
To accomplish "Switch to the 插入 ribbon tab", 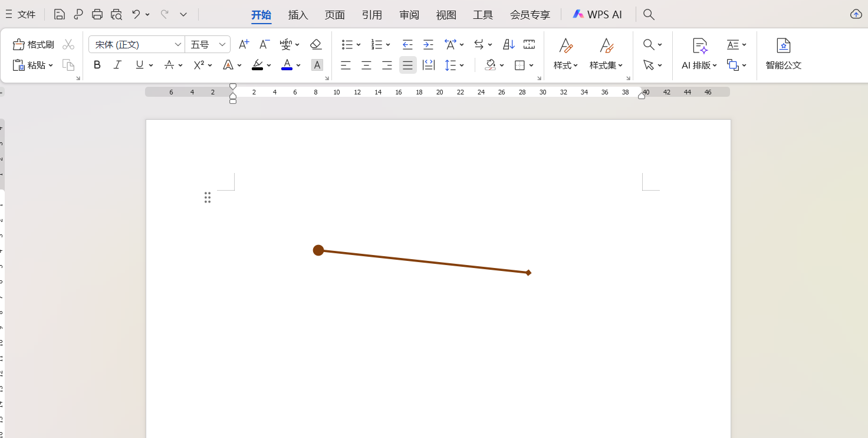I will [x=298, y=14].
